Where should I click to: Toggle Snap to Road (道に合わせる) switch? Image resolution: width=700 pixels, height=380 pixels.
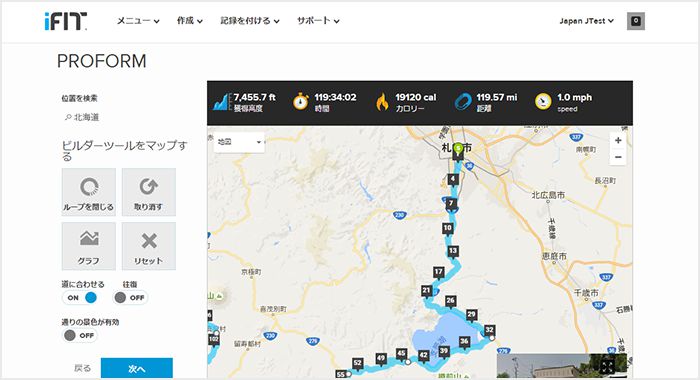pos(79,298)
